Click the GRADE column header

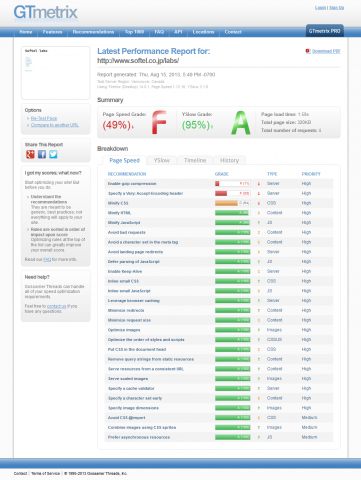[x=222, y=174]
